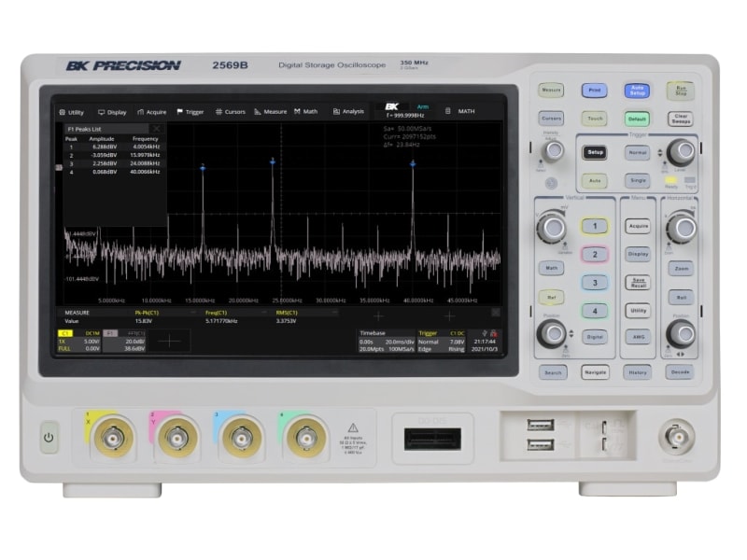Viewport: 747px width, 560px height.
Task: Select Normal trigger mode button
Action: (638, 153)
